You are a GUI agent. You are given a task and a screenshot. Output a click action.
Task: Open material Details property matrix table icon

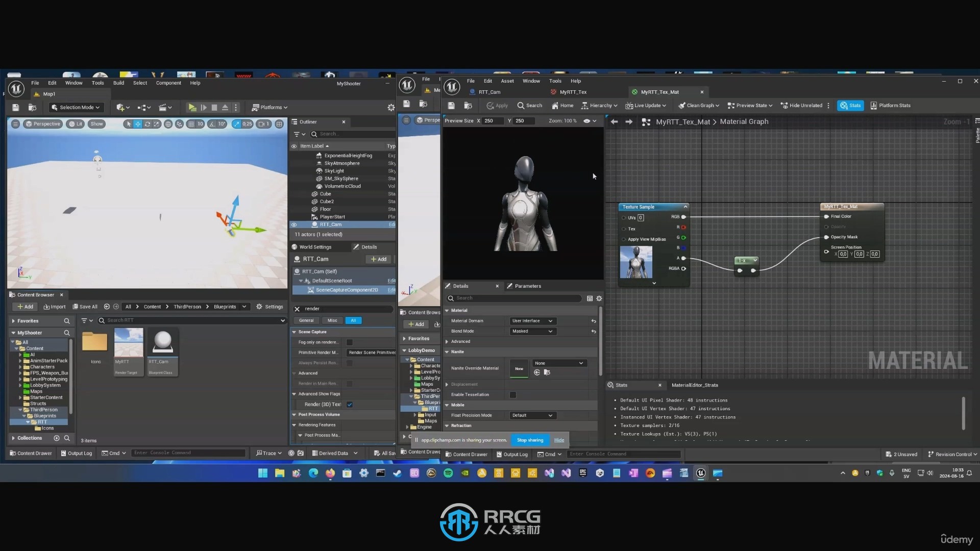click(590, 298)
